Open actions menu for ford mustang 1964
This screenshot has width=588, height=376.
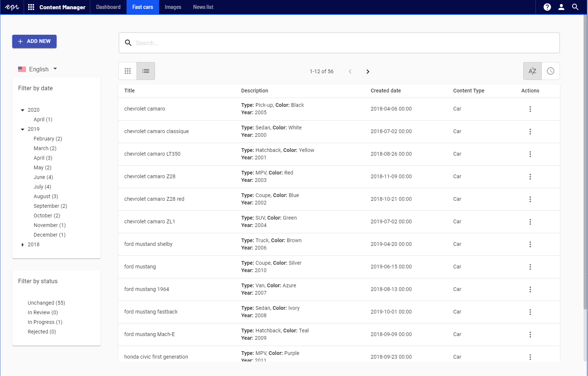[530, 289]
